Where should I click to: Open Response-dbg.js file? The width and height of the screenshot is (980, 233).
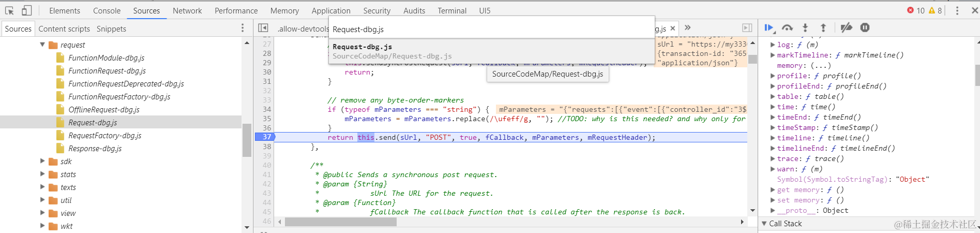click(95, 149)
